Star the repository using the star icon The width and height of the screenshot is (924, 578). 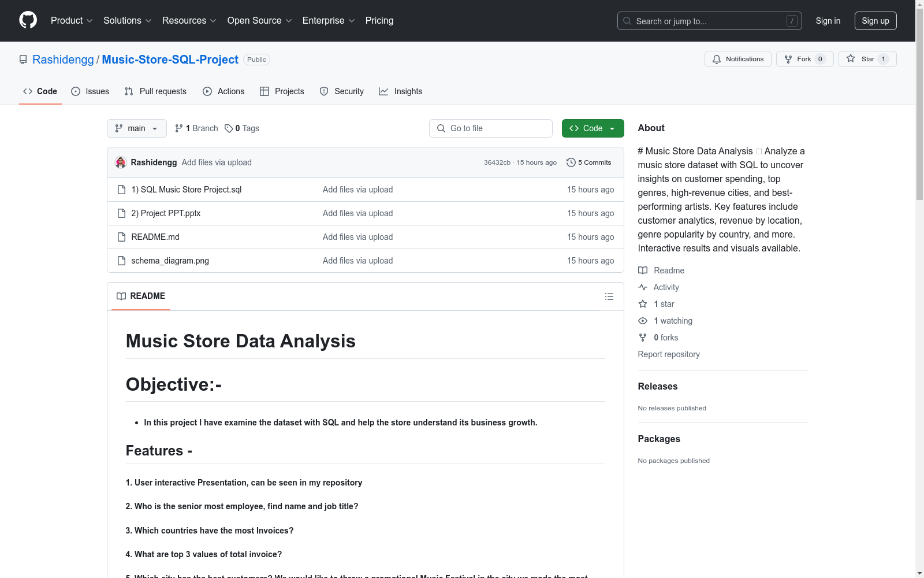(851, 58)
